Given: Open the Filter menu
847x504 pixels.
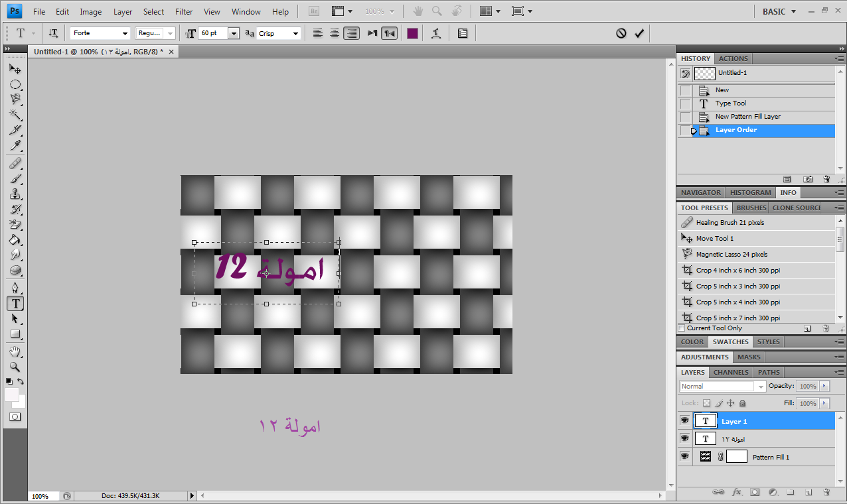Looking at the screenshot, I should 184,11.
